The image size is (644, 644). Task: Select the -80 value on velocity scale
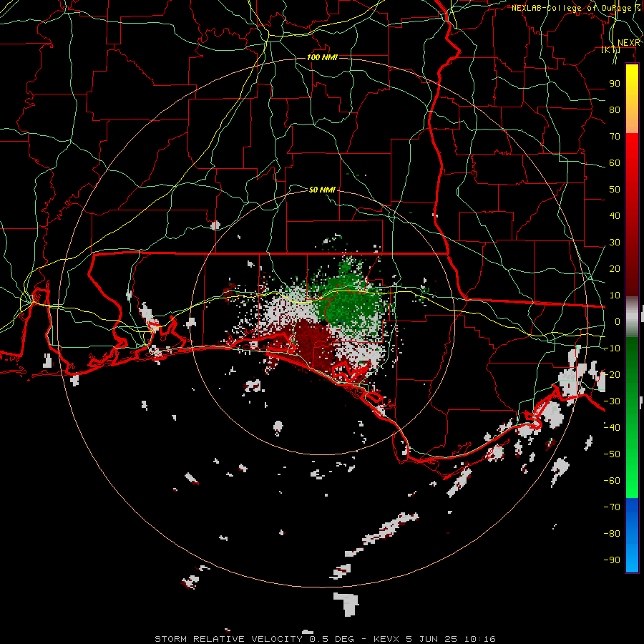click(612, 534)
